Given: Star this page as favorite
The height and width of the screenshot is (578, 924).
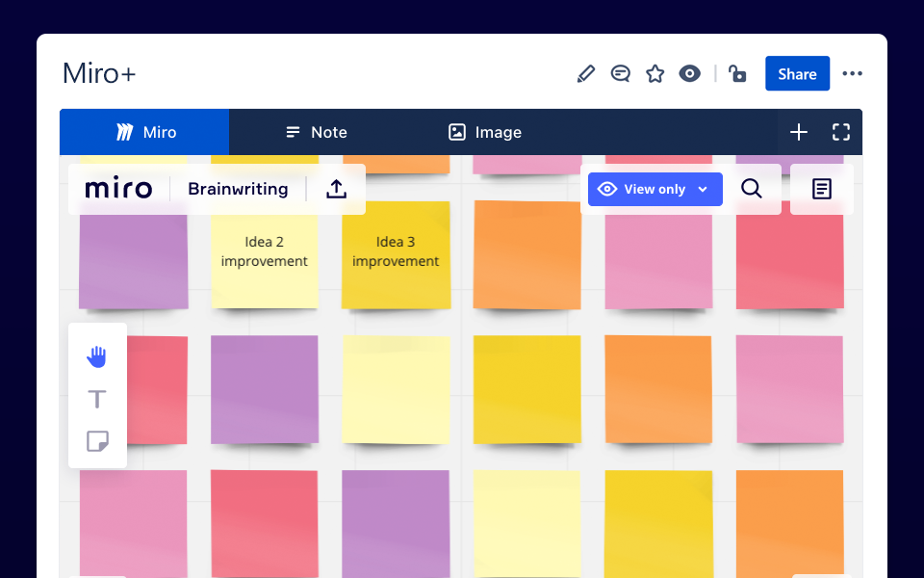Looking at the screenshot, I should (x=654, y=74).
